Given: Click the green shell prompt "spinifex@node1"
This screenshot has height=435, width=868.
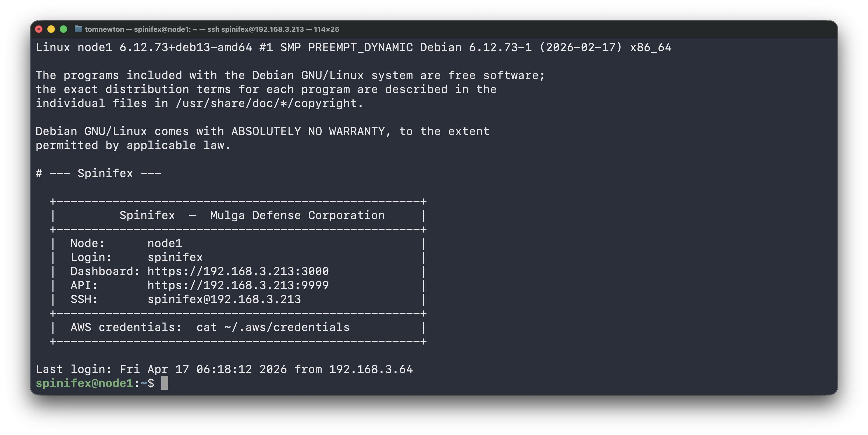Looking at the screenshot, I should click(x=85, y=383).
